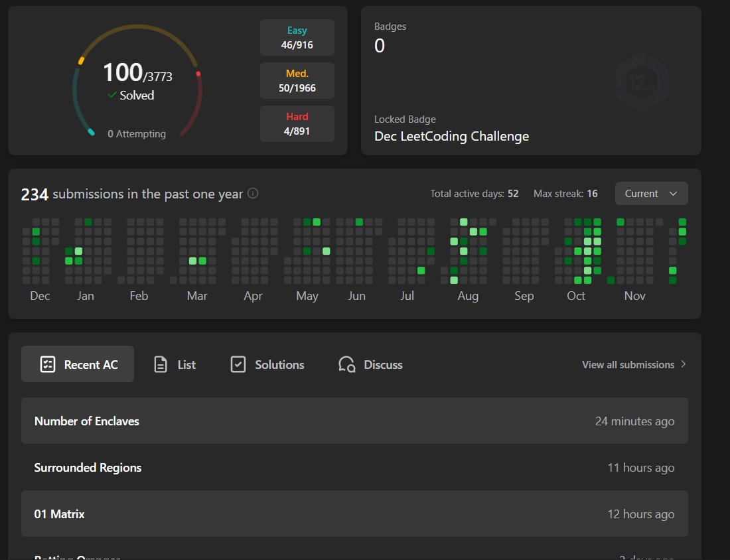This screenshot has width=730, height=560.
Task: Click the List document icon
Action: (x=160, y=364)
